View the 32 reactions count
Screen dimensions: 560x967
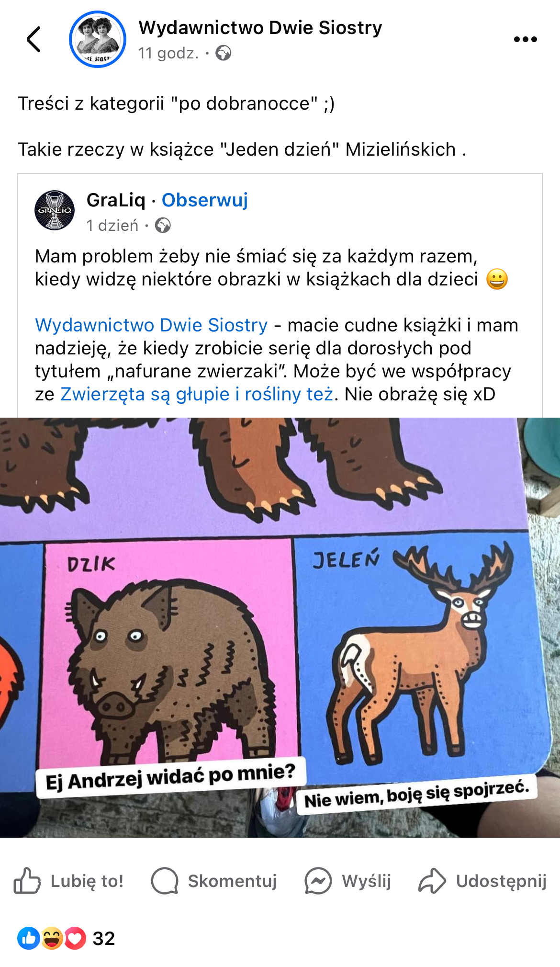coord(104,938)
